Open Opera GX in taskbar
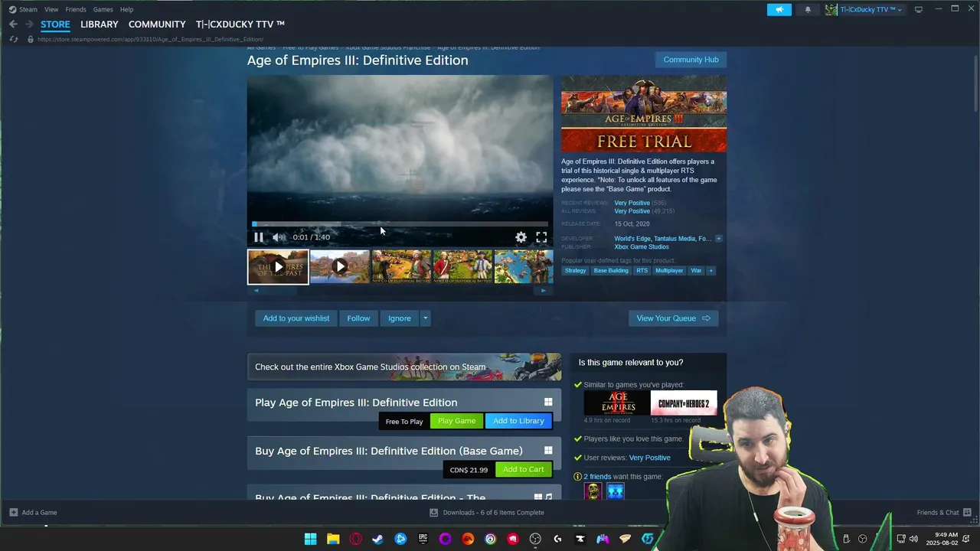 click(x=355, y=539)
